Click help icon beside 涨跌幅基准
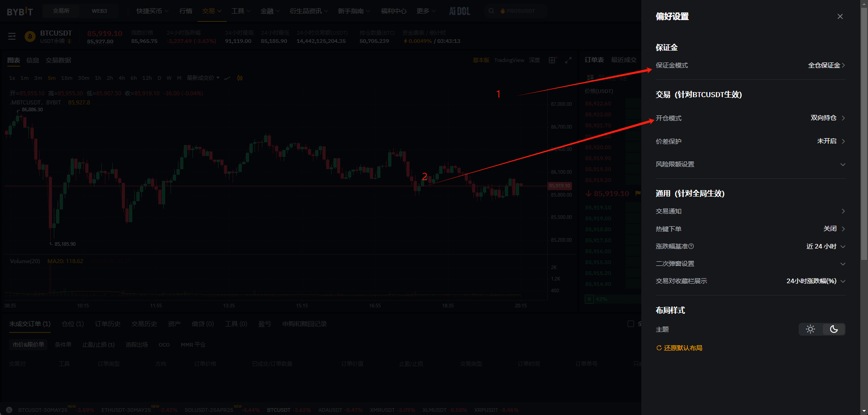This screenshot has width=868, height=415. [x=691, y=246]
